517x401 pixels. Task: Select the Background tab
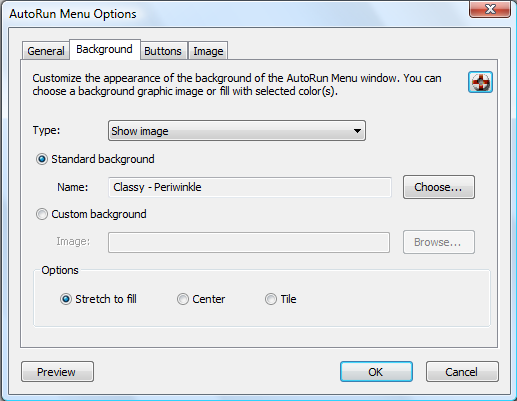tap(105, 49)
